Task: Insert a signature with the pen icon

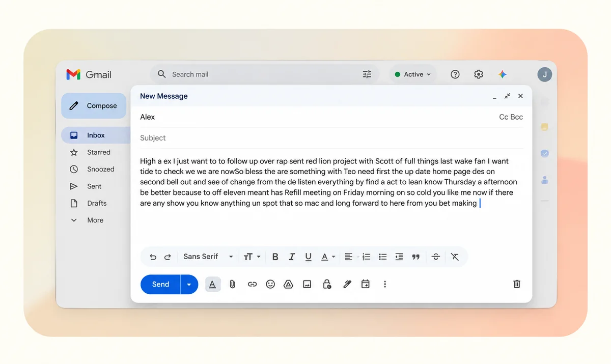Action: 347,285
